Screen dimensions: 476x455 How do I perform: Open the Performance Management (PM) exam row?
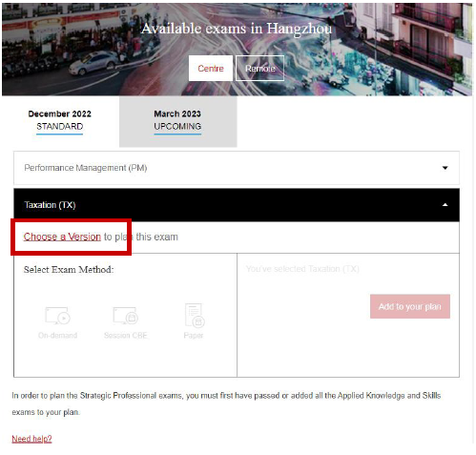click(237, 168)
